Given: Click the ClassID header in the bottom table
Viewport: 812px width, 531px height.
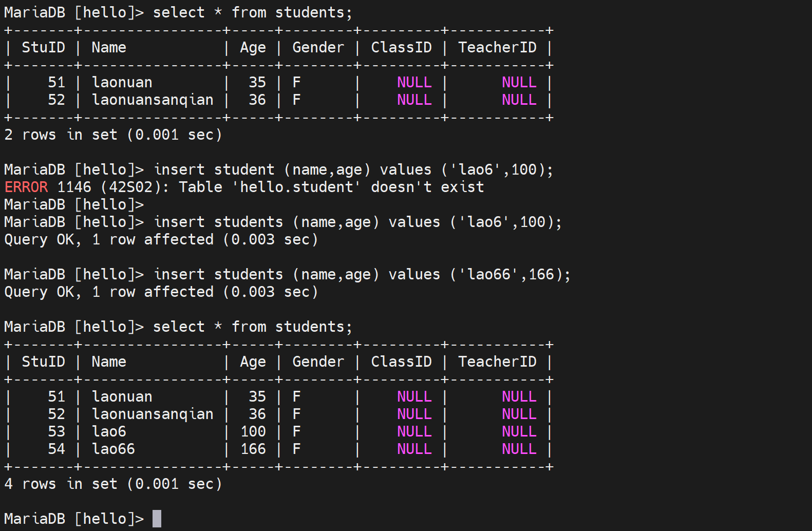Looking at the screenshot, I should tap(401, 362).
